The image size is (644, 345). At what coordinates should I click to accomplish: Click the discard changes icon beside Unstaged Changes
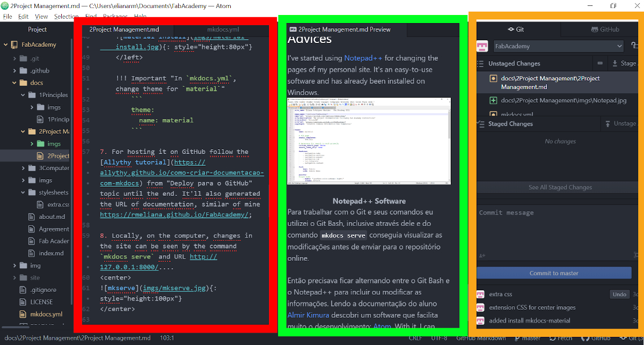coord(600,63)
